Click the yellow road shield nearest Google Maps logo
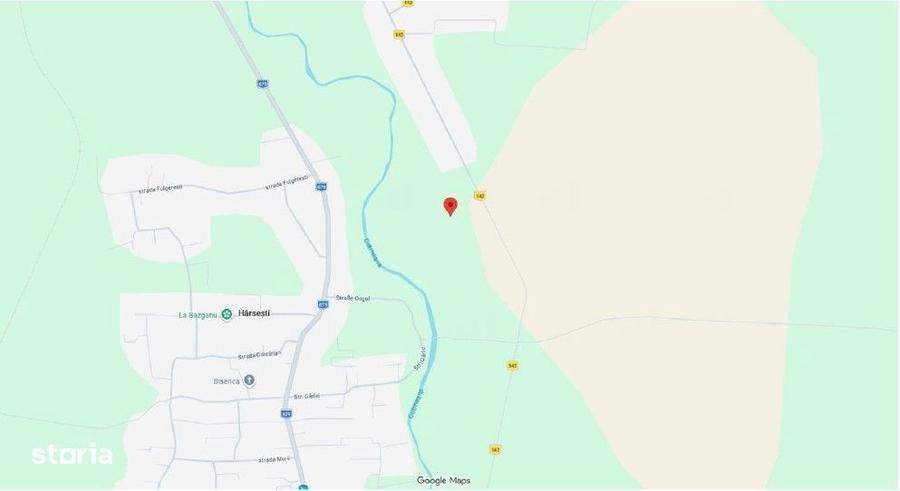Viewport: 900px width, 491px height. pos(495,450)
